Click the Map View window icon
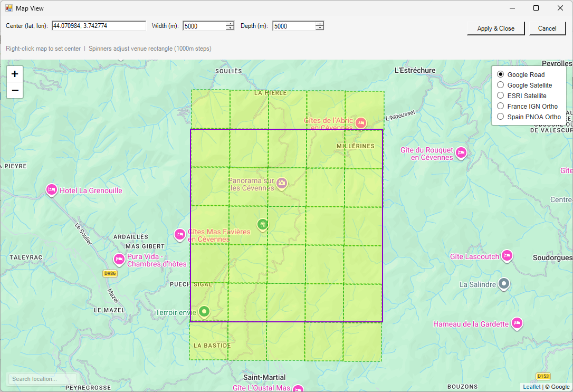573x392 pixels. click(9, 8)
